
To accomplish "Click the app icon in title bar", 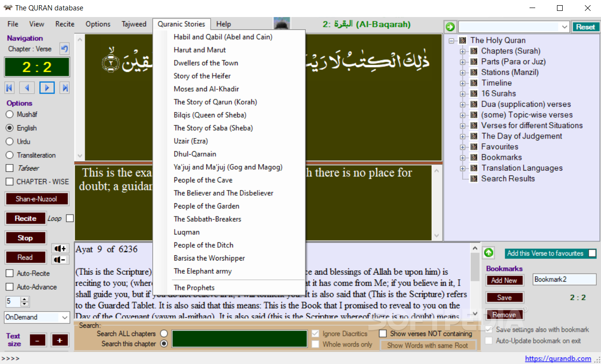I will pos(8,8).
